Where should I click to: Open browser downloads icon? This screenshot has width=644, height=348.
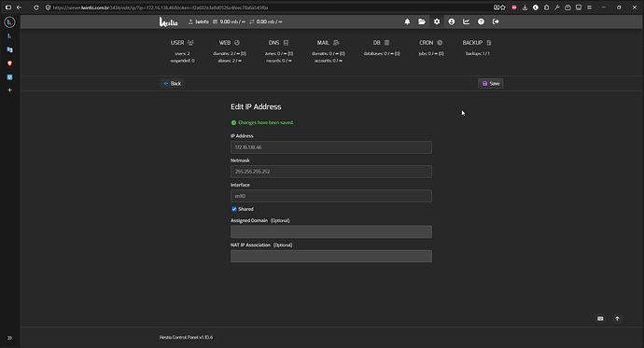[525, 7]
